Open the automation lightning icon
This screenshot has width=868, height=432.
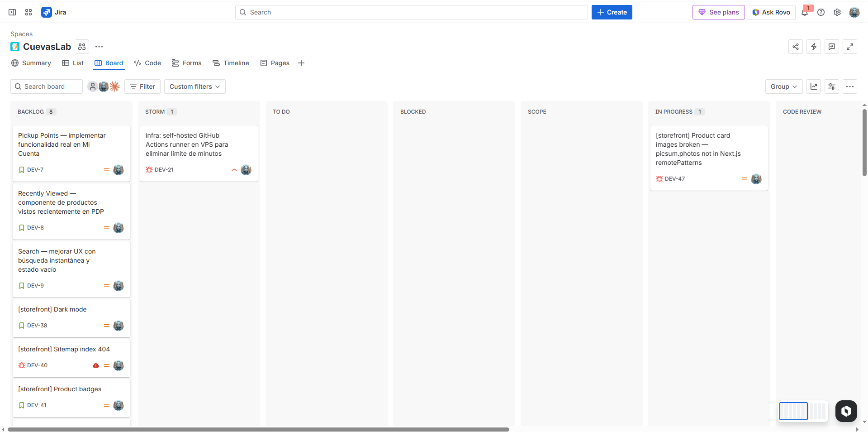(x=814, y=47)
